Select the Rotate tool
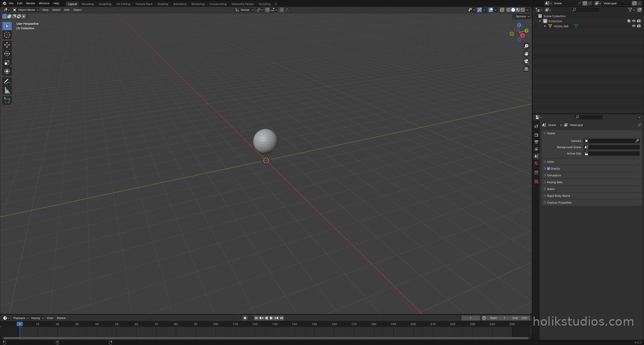Viewport: 644px width, 345px height. (7, 54)
